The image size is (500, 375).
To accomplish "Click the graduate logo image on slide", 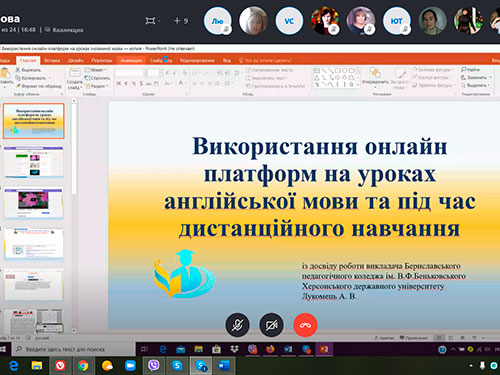I will click(x=184, y=274).
